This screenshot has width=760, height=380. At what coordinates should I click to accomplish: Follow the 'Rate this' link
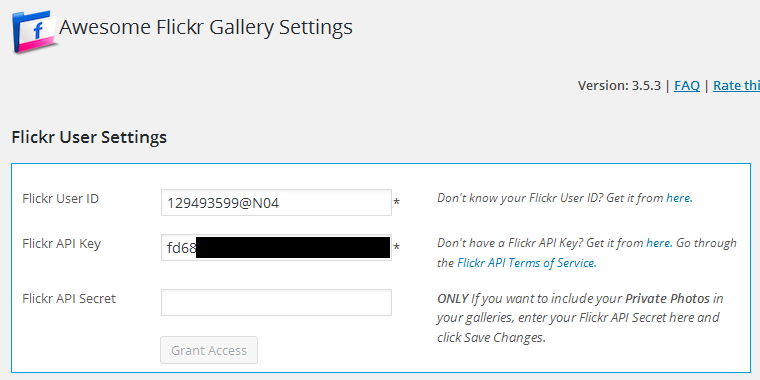click(x=736, y=86)
